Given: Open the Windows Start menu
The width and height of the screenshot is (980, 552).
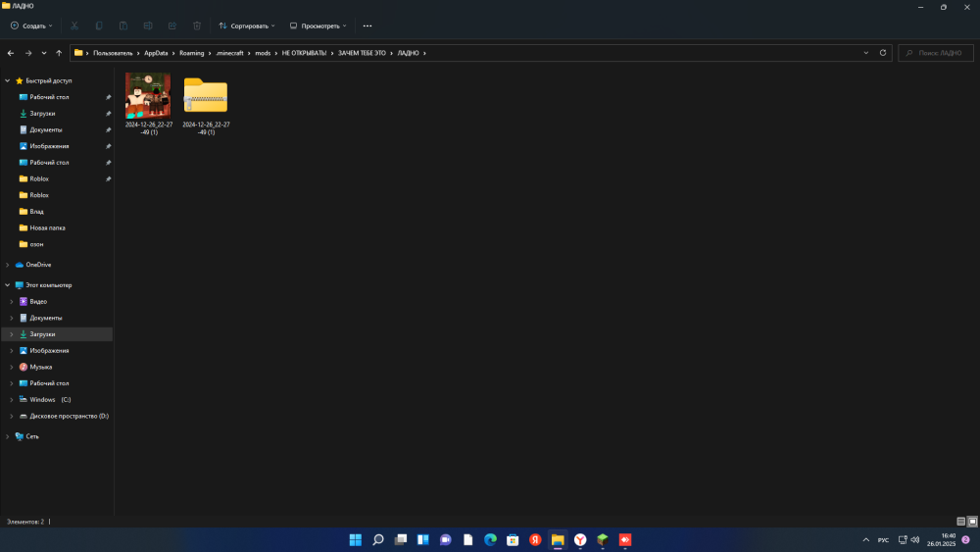Looking at the screenshot, I should tap(356, 539).
